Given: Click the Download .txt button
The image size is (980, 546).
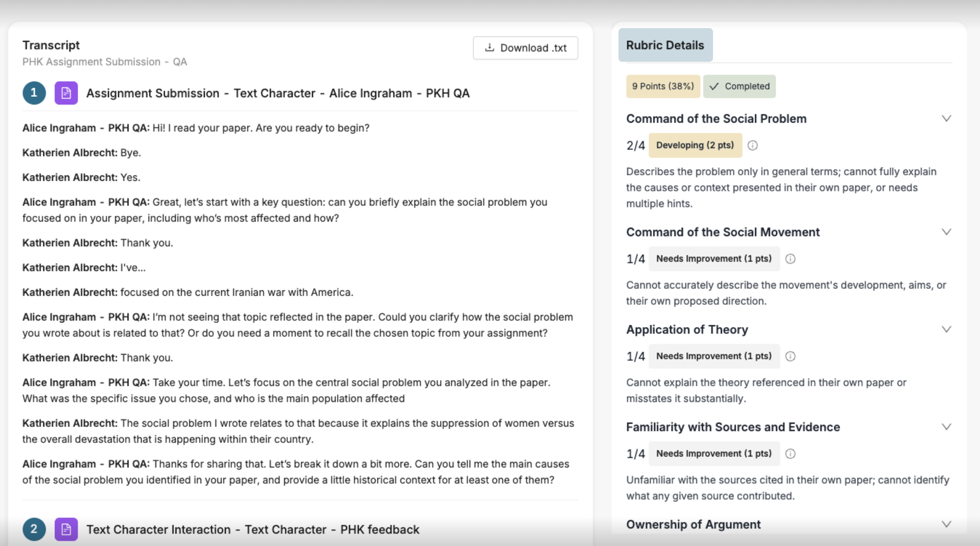Looking at the screenshot, I should pos(525,48).
